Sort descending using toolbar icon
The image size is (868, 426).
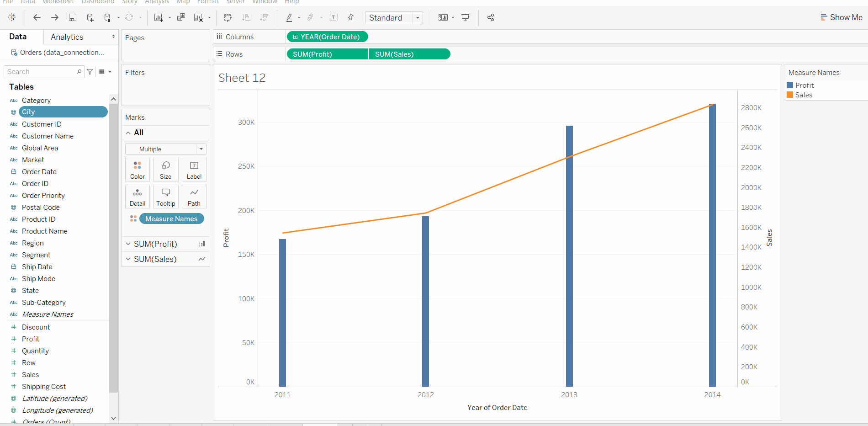pos(264,17)
